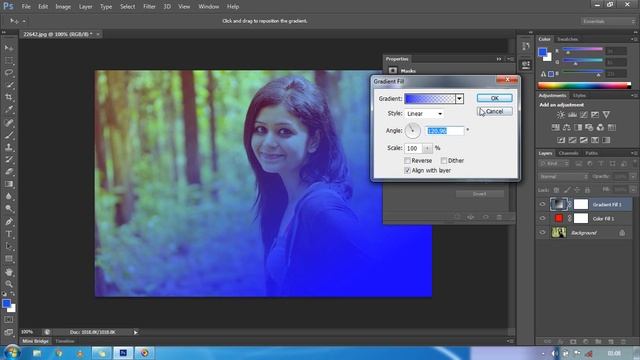The width and height of the screenshot is (640, 360).
Task: Open the Windows Start menu
Action: click(x=12, y=352)
